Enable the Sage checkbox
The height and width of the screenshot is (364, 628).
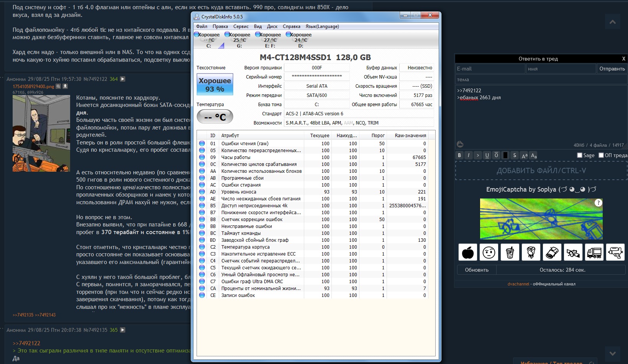(580, 155)
